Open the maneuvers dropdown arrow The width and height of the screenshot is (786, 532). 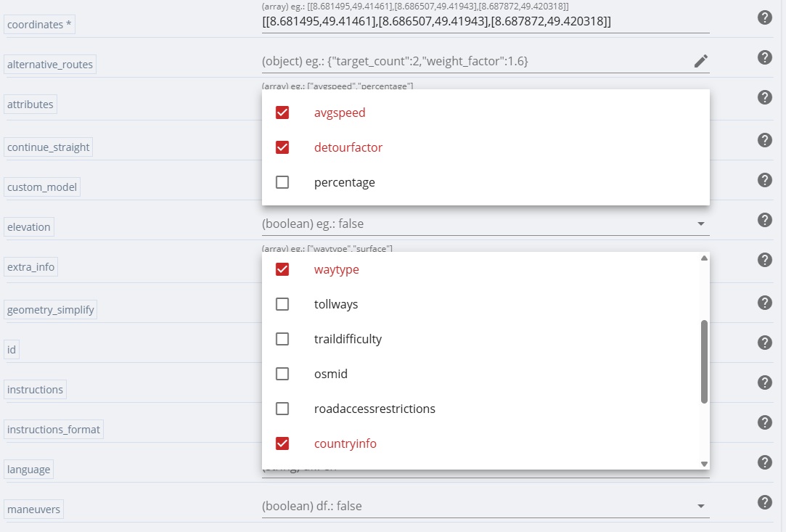pyautogui.click(x=701, y=506)
